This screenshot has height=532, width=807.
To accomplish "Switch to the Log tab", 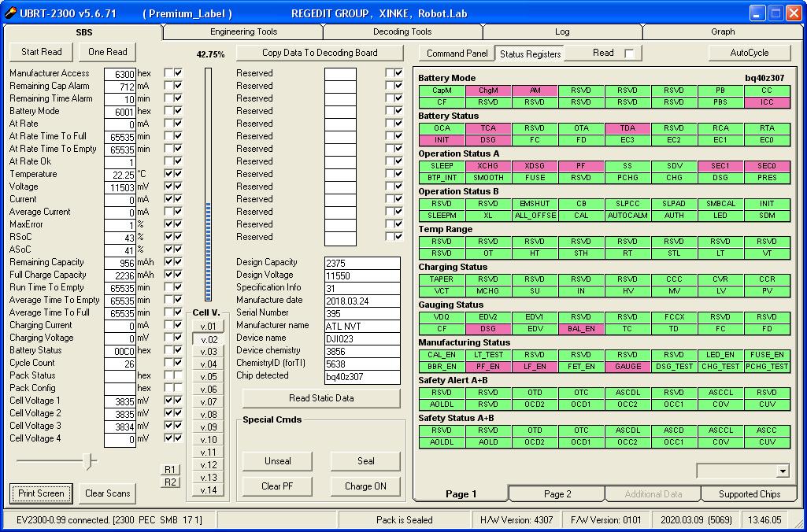I will pos(562,32).
